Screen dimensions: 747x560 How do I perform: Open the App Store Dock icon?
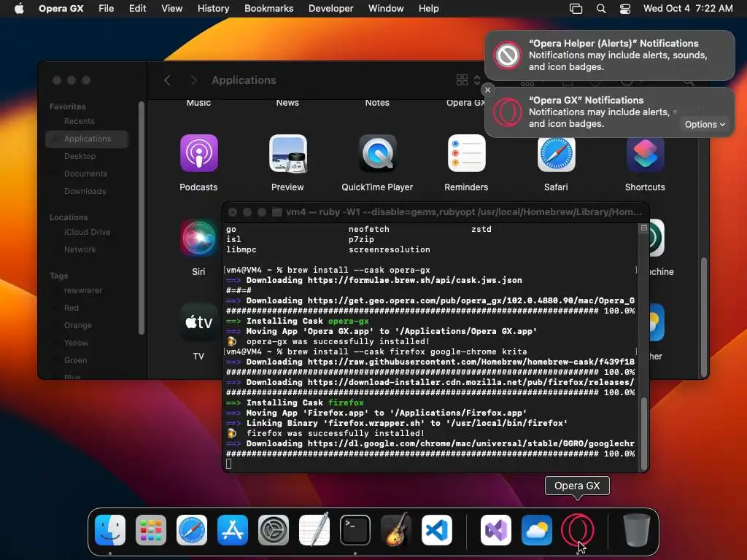233,530
